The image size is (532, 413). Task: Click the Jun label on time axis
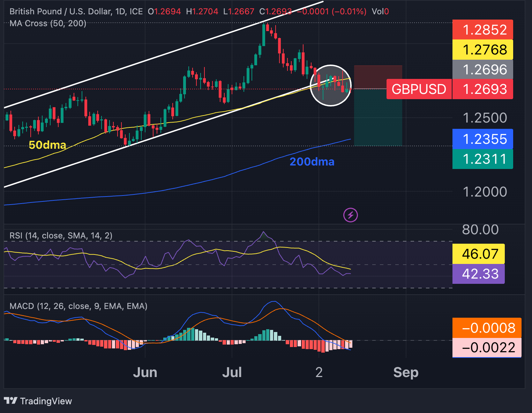145,373
